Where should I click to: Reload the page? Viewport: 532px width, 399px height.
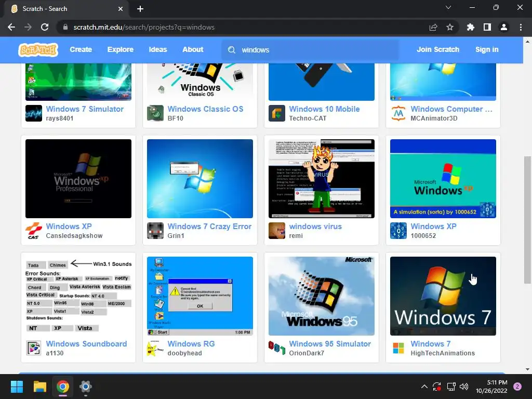pos(45,27)
